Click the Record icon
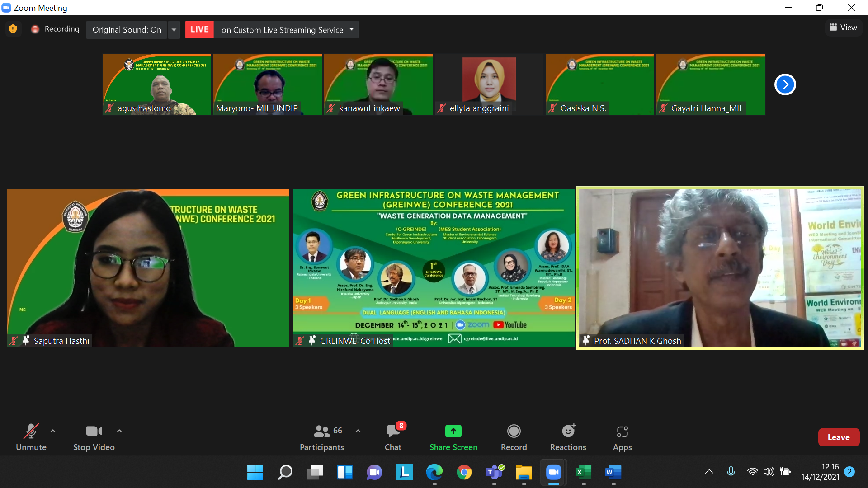The image size is (868, 488). (x=514, y=431)
